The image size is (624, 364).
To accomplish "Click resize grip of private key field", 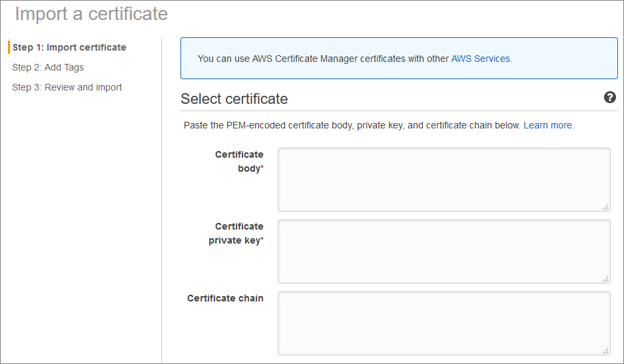I will point(605,279).
